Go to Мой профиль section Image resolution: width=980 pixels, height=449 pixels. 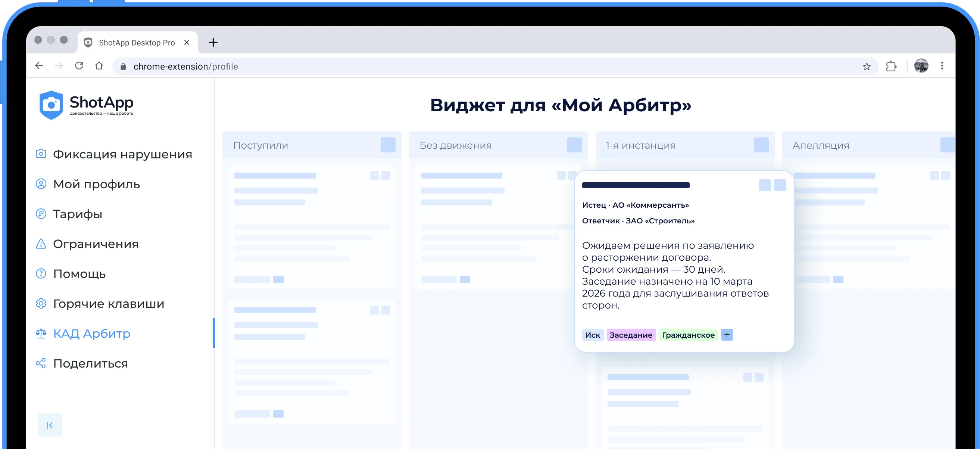[x=96, y=184]
